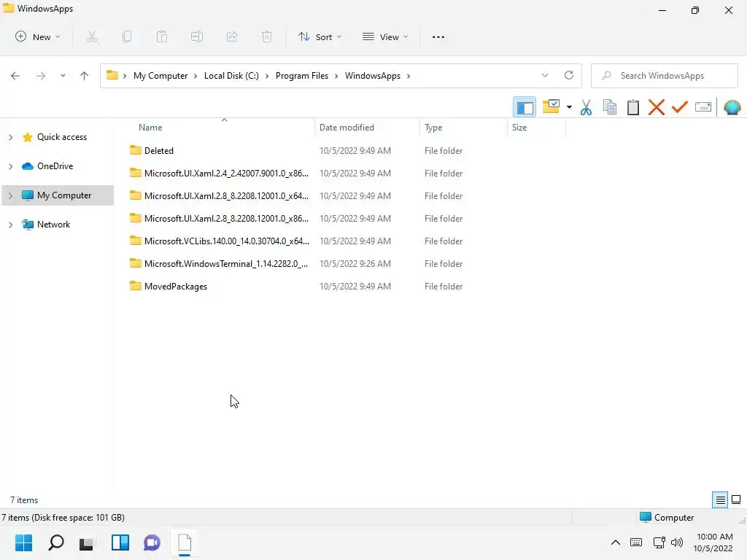The image size is (747, 560).
Task: Go forward with the right arrow
Action: pos(41,76)
